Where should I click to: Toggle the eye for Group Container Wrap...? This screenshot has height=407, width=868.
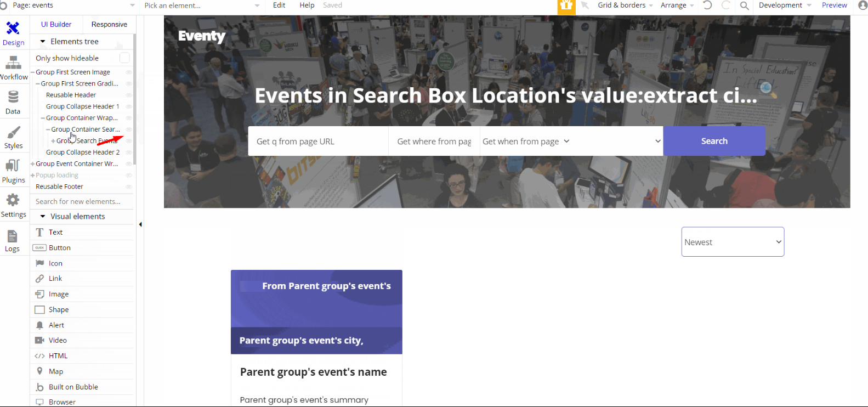(x=129, y=118)
